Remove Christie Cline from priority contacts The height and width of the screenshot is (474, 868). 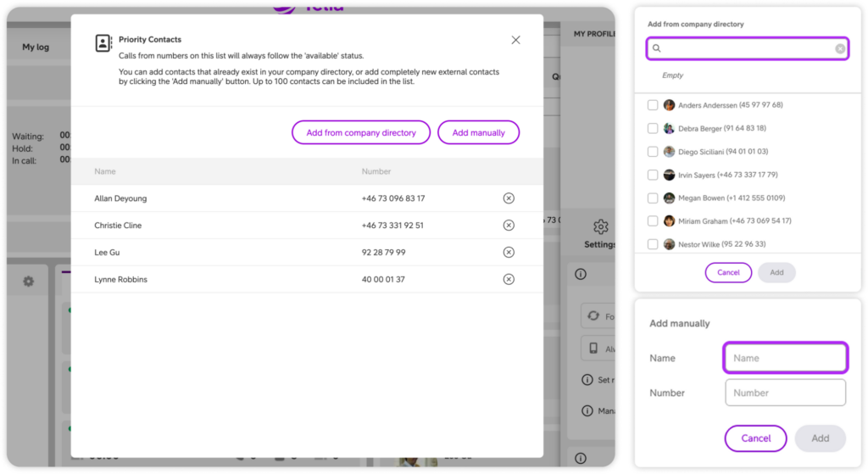tap(509, 226)
